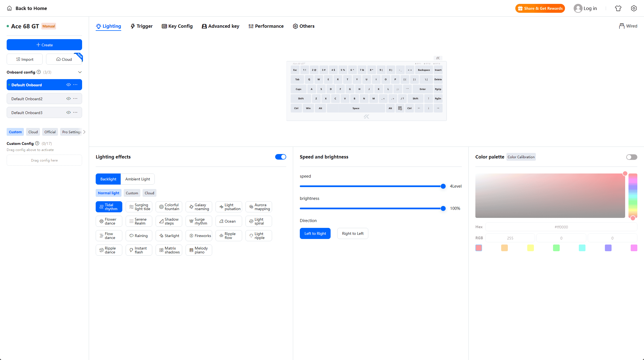The image size is (644, 360).
Task: Select Galaxy roaming effect
Action: pyautogui.click(x=199, y=207)
